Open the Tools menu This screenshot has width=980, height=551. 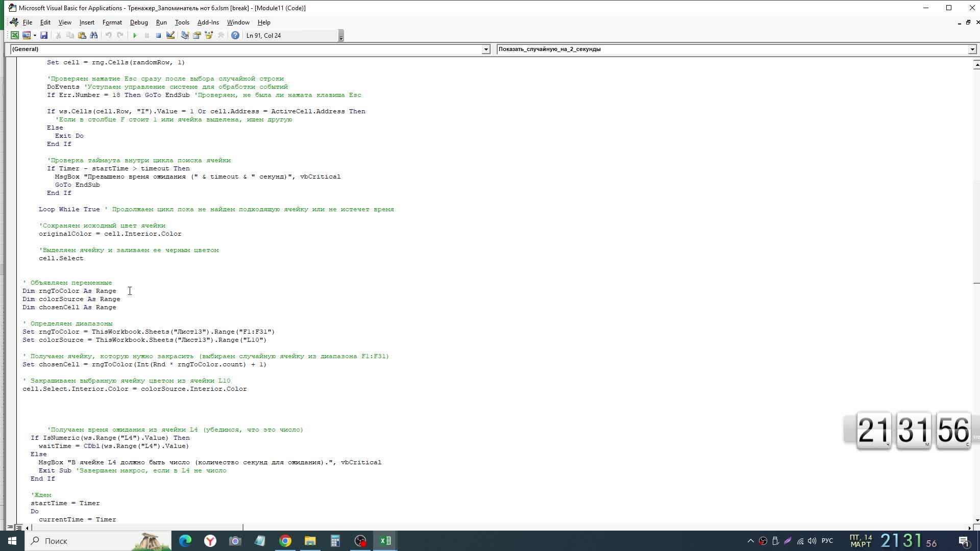coord(182,22)
